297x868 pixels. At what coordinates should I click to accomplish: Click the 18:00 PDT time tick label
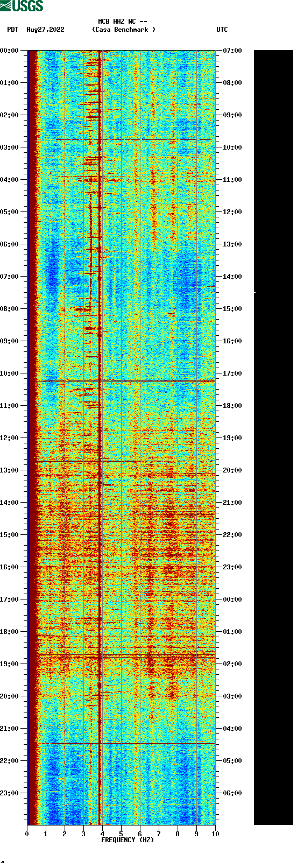click(10, 632)
